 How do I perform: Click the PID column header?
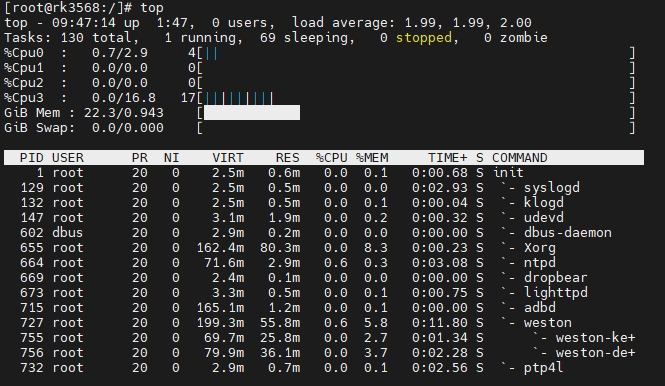[x=32, y=158]
